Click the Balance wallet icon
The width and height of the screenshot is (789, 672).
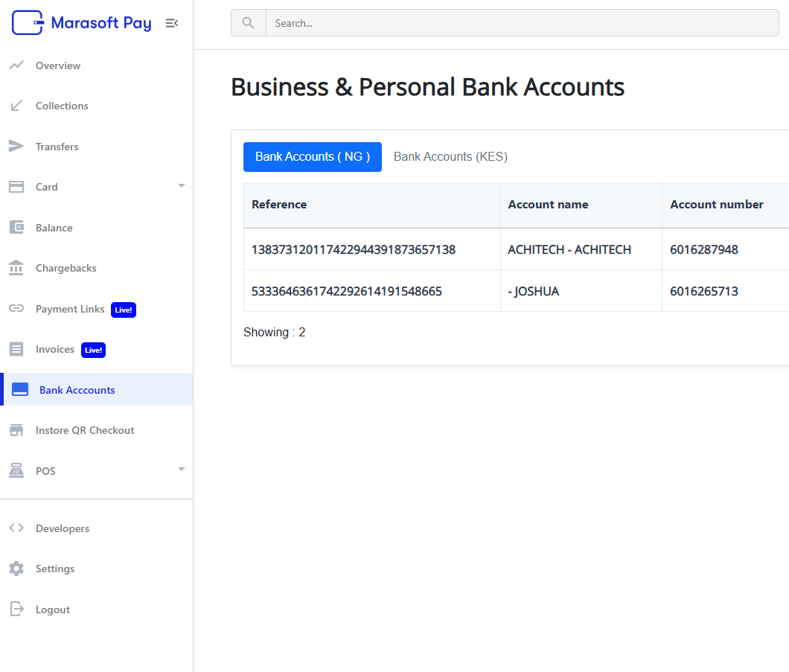(x=16, y=228)
